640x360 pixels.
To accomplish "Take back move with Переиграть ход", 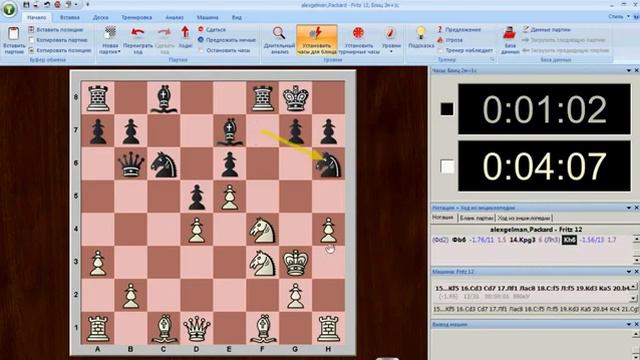I will (138, 40).
